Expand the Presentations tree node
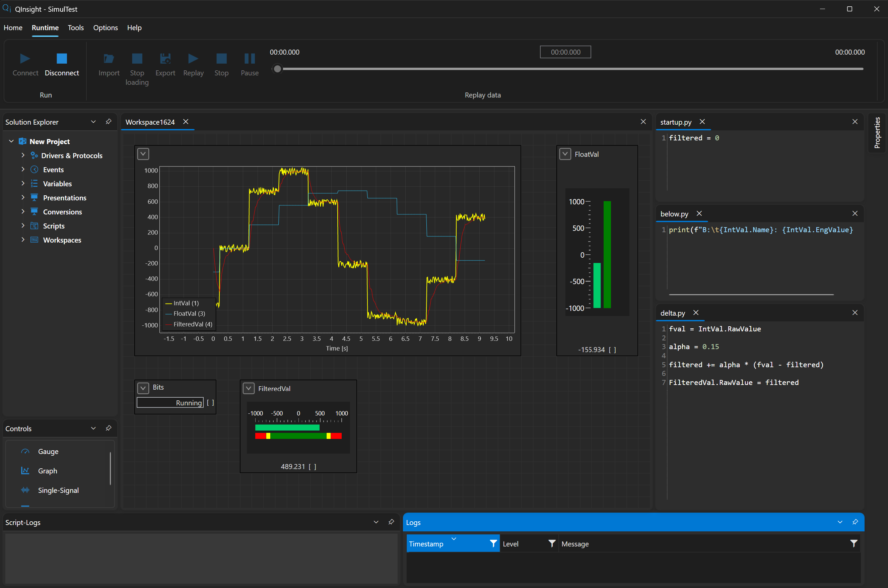Image resolution: width=888 pixels, height=588 pixels. (23, 198)
